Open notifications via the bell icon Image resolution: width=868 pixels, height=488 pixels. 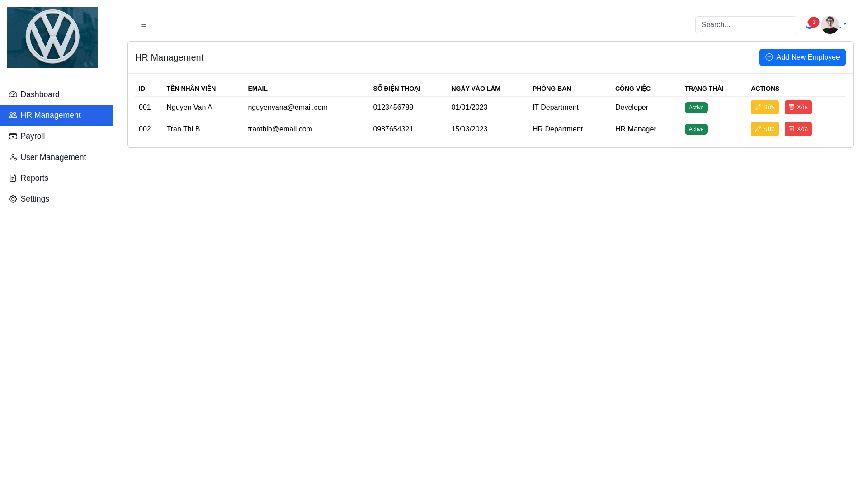809,26
